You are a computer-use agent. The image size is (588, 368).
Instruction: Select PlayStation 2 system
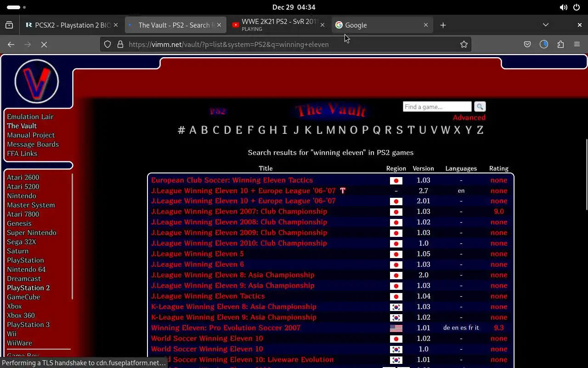(28, 287)
